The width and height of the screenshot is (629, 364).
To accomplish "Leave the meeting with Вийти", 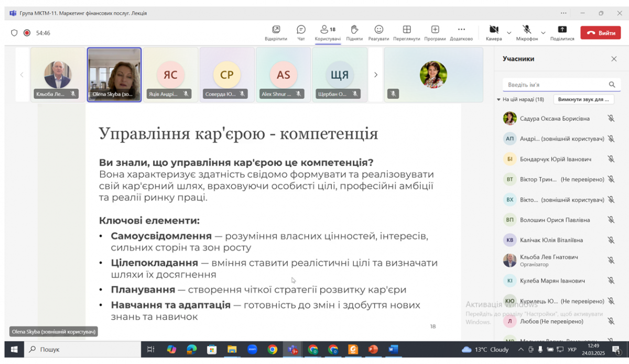I will (600, 32).
